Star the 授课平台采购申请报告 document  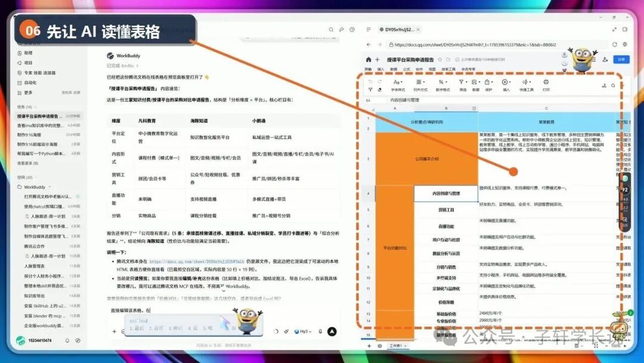click(440, 60)
